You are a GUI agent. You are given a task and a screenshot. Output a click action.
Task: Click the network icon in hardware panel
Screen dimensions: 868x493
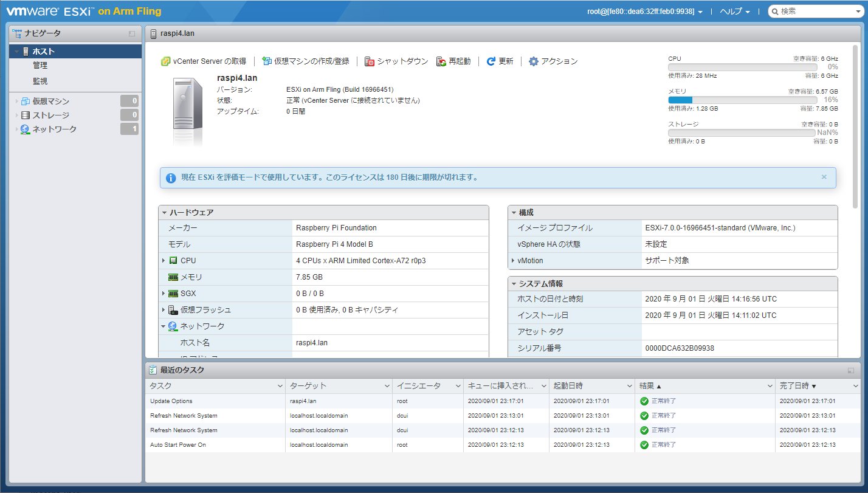(173, 326)
